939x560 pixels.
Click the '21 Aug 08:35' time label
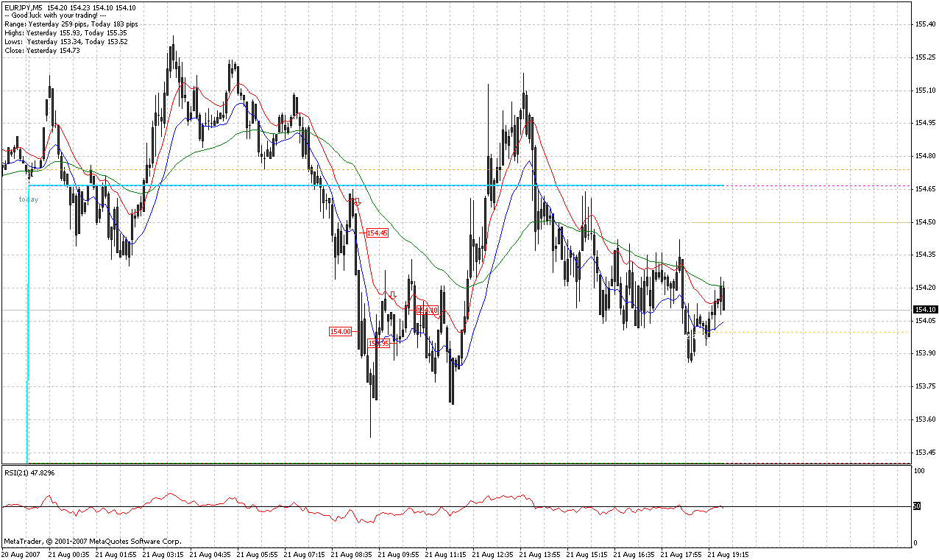352,553
